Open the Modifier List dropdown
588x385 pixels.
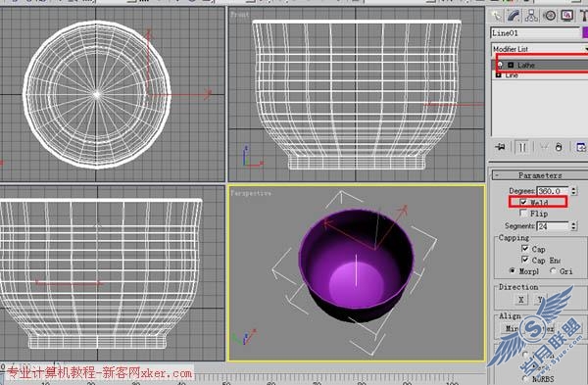click(539, 49)
